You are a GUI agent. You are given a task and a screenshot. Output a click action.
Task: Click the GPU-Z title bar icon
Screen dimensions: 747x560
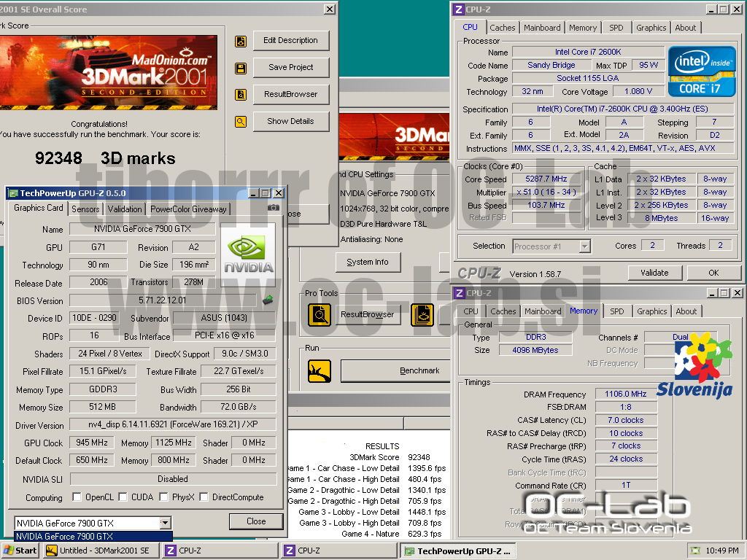pyautogui.click(x=13, y=193)
